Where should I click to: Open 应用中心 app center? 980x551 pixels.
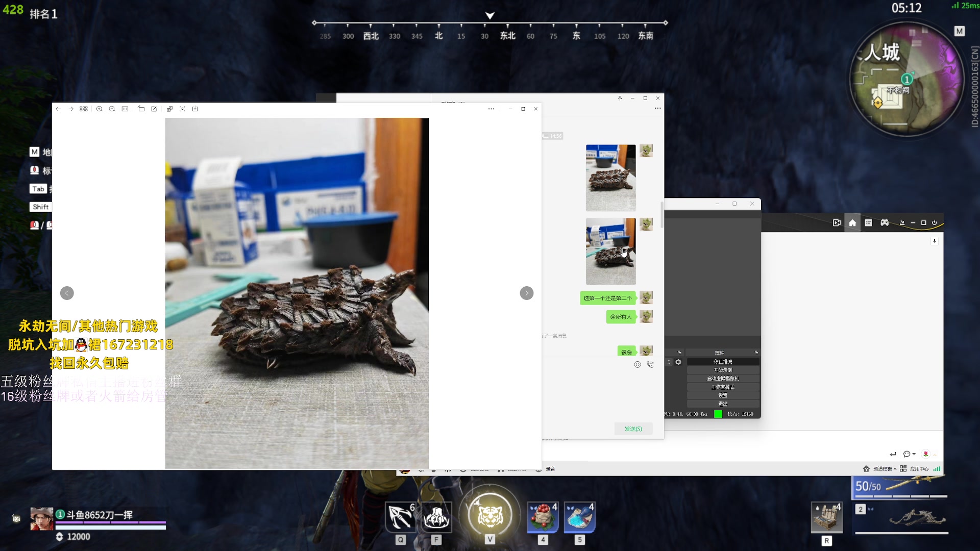(x=919, y=469)
